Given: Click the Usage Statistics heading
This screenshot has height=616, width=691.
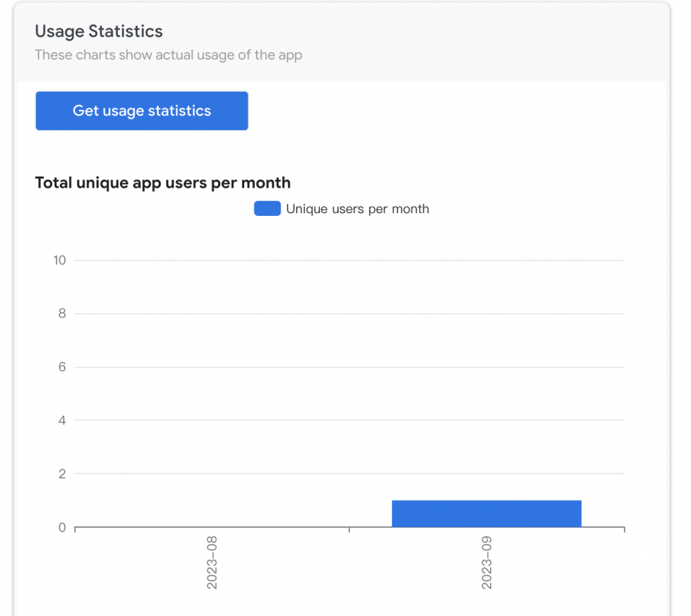Looking at the screenshot, I should point(99,31).
